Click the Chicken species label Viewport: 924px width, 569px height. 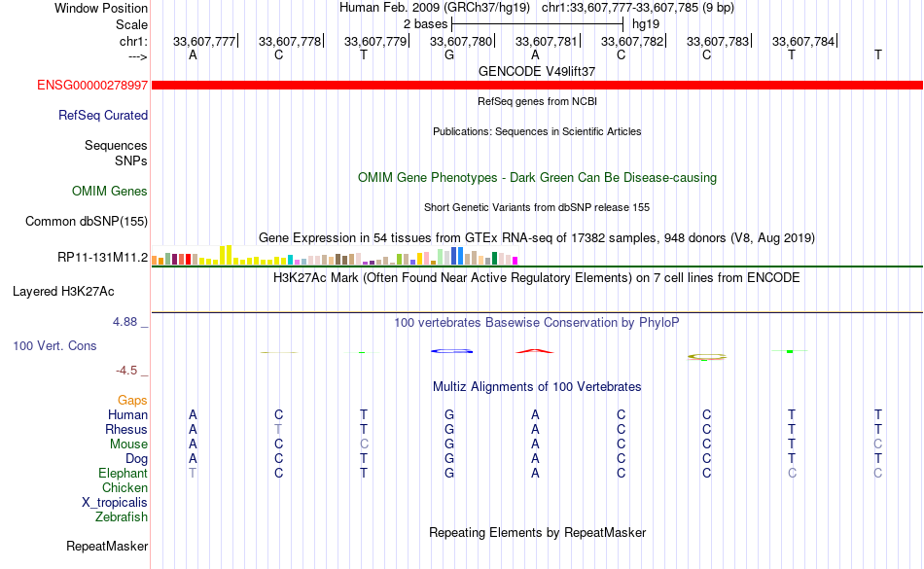point(124,487)
